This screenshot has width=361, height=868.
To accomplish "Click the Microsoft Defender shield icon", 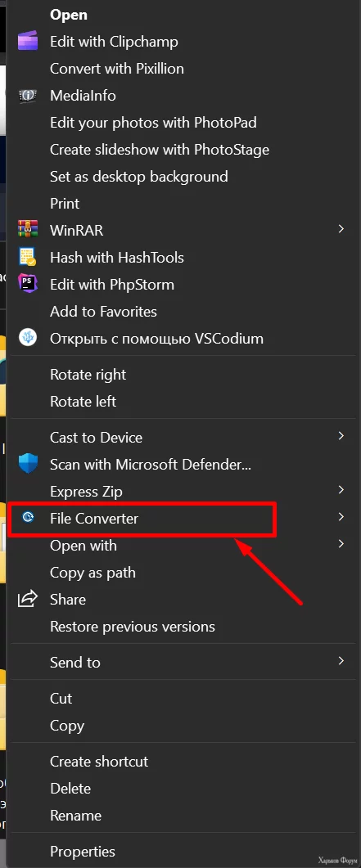I will tap(28, 464).
